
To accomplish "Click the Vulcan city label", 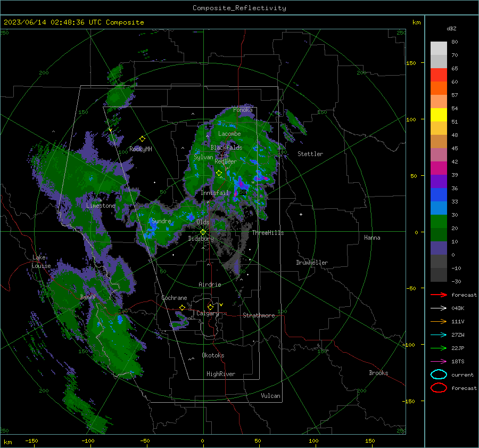I will click(x=271, y=396).
